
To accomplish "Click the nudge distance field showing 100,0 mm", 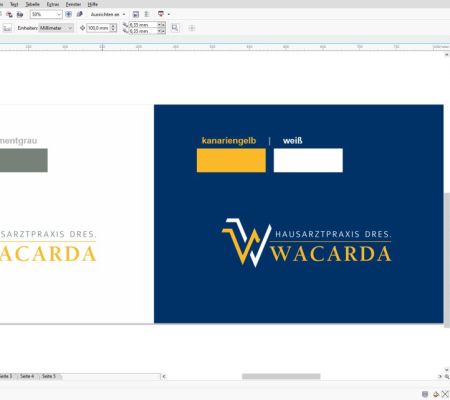I will 98,28.
